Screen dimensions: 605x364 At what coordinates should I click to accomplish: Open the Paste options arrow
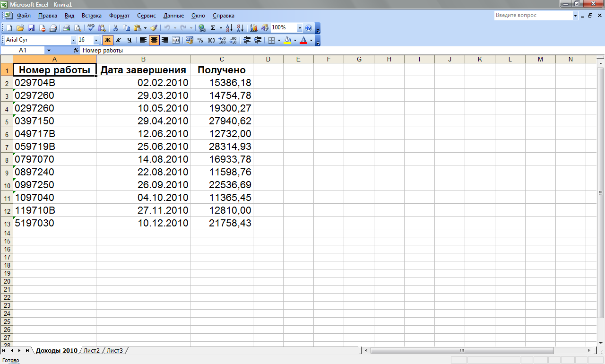145,28
